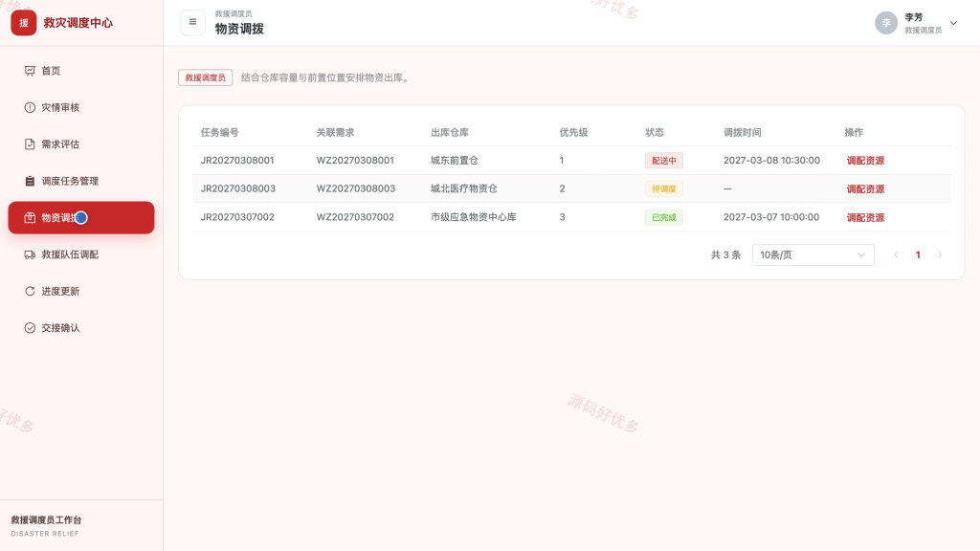Click 调配资源 for JR20270307002
This screenshot has width=980, height=551.
click(865, 217)
